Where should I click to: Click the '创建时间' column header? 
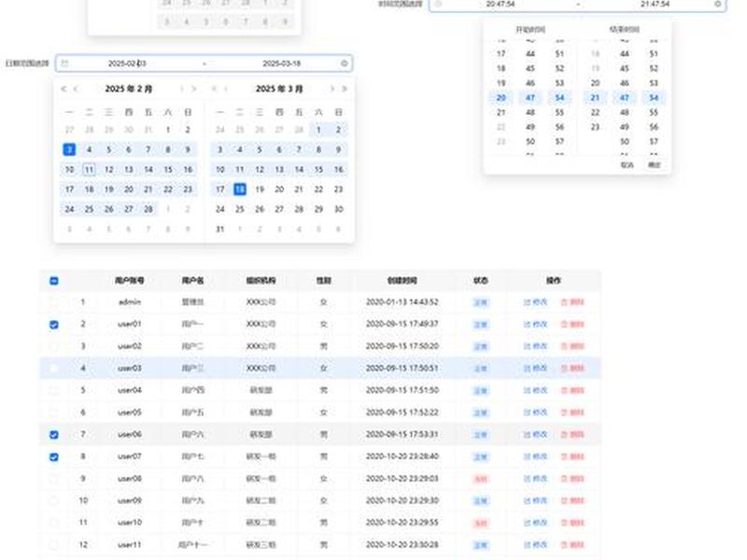tap(402, 281)
